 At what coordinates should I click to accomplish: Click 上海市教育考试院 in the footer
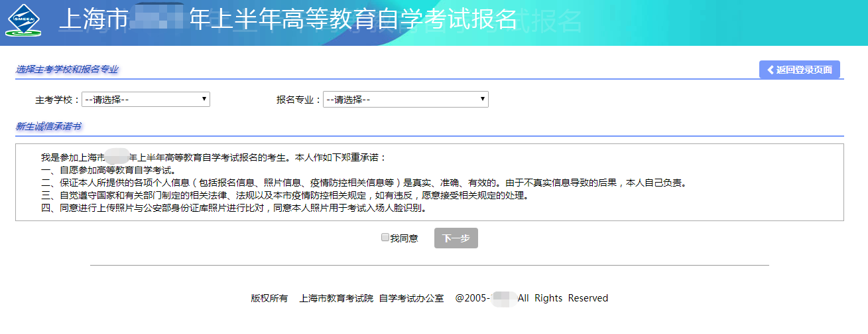tap(336, 298)
